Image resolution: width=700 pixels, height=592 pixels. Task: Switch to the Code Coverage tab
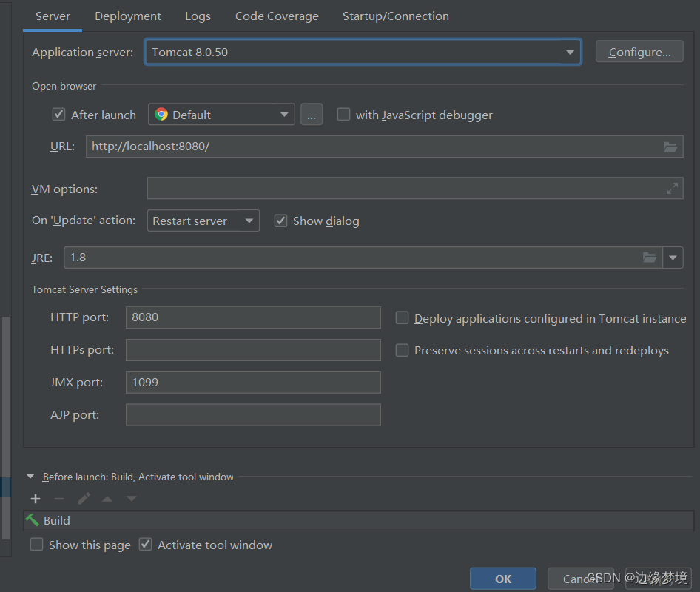click(x=277, y=16)
